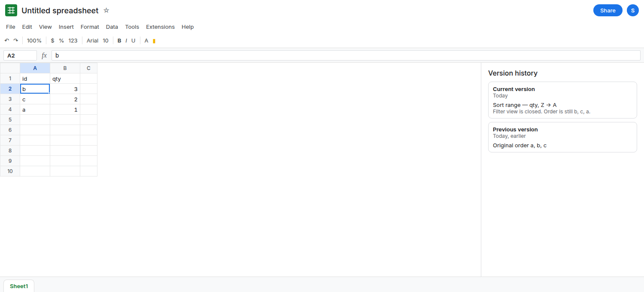Image resolution: width=644 pixels, height=292 pixels.
Task: Click the select-all corner box
Action: (x=10, y=68)
